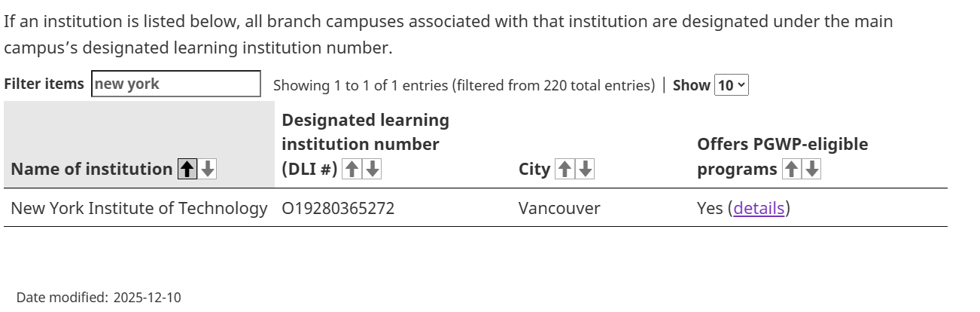Screen dimensions: 980x312
Task: Sort City column ascending arrow
Action: click(x=565, y=170)
